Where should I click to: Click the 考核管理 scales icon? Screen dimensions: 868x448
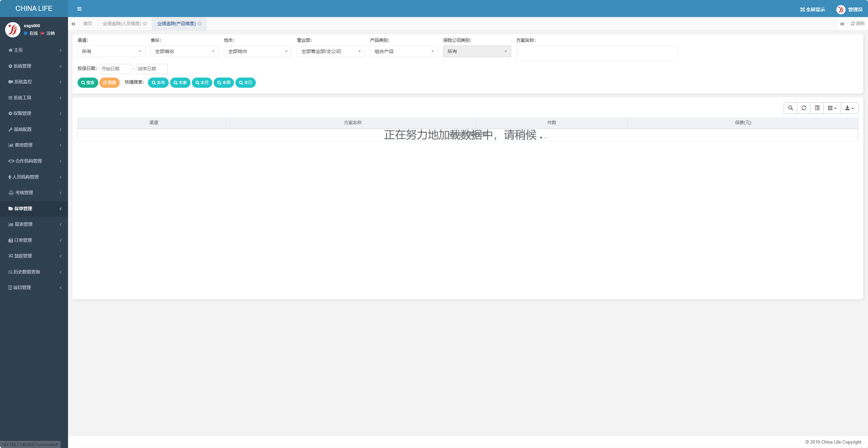11,193
